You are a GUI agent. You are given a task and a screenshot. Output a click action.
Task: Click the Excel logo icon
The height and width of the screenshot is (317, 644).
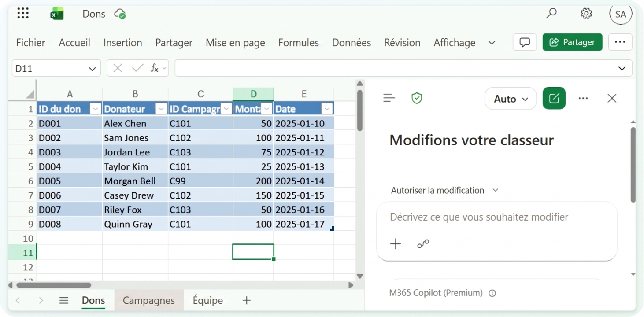(x=57, y=14)
